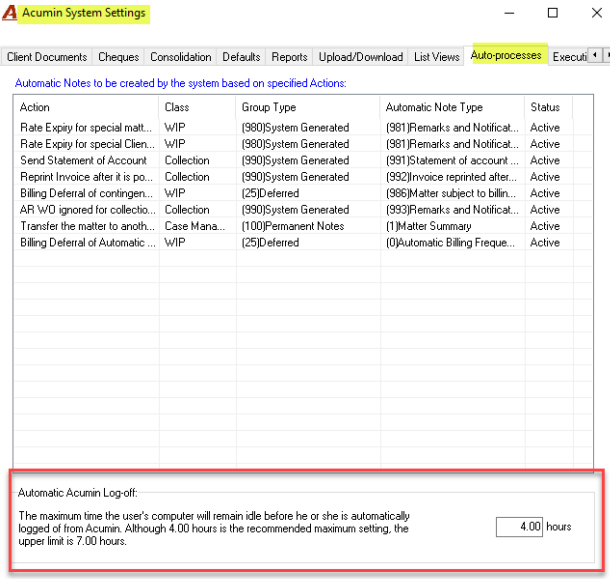
Task: Click '(992)Invoice reprinted after...' cell
Action: 451,177
